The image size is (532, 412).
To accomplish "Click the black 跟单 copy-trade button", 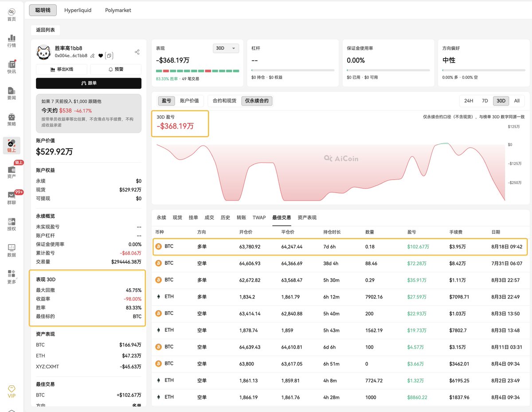I will point(89,83).
